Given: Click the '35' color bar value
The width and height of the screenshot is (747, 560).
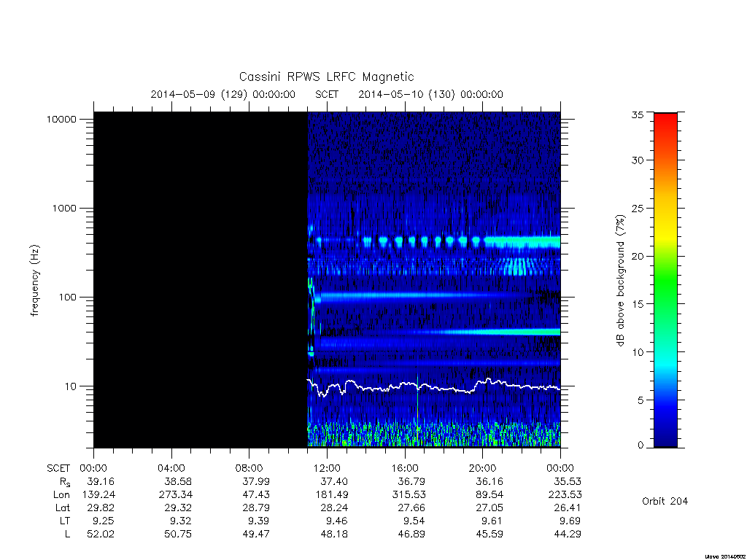Looking at the screenshot, I should (638, 114).
